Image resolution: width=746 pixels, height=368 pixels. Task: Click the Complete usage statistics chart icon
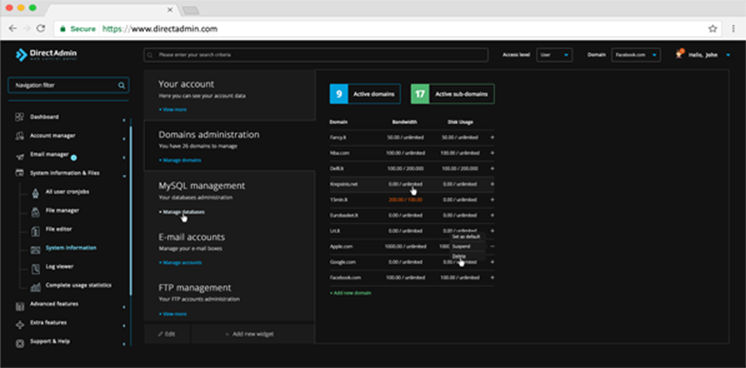pos(36,287)
